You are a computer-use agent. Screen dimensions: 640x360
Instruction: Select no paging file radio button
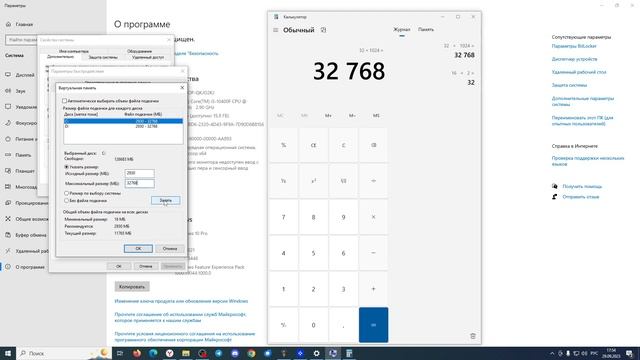pyautogui.click(x=66, y=201)
